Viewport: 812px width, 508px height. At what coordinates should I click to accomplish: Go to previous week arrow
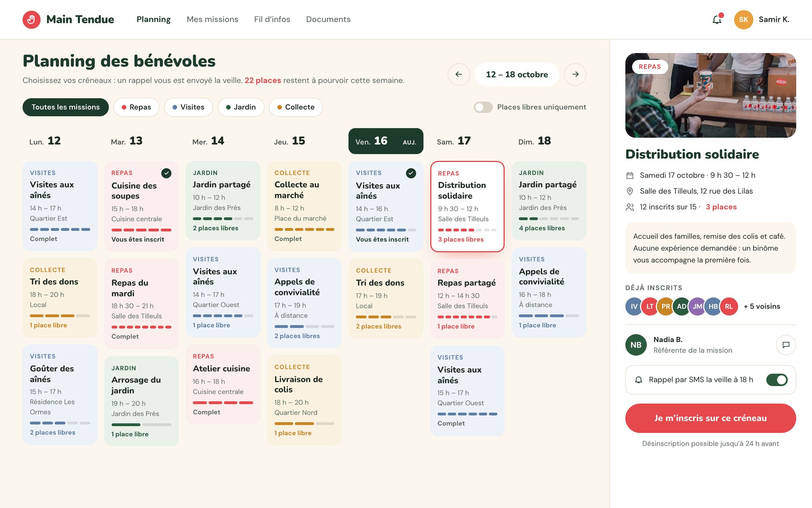pos(459,74)
